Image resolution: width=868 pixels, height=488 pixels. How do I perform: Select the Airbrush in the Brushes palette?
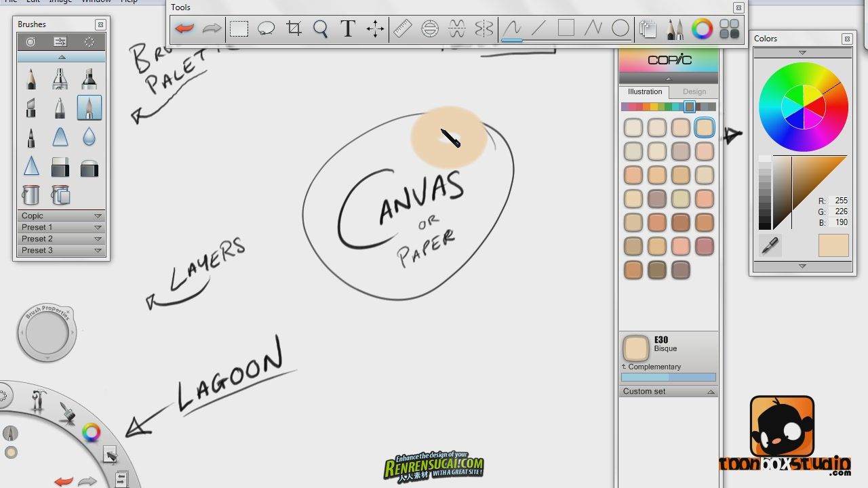60,79
